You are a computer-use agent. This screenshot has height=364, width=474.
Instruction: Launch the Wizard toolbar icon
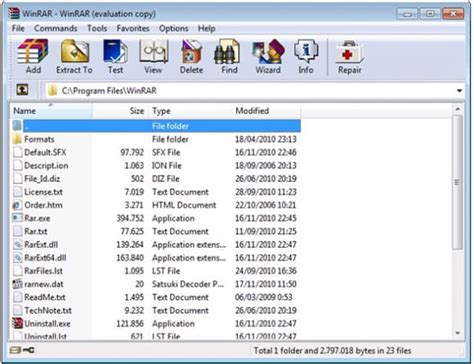pos(268,51)
